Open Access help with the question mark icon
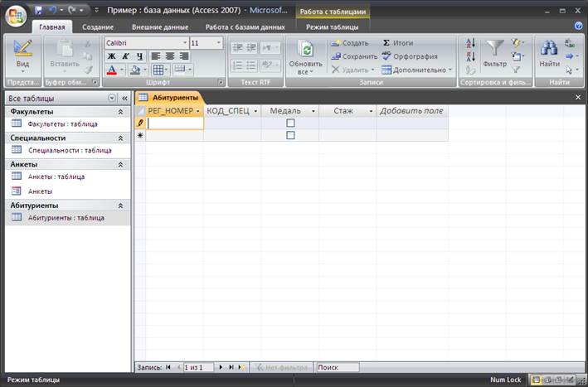 point(578,26)
